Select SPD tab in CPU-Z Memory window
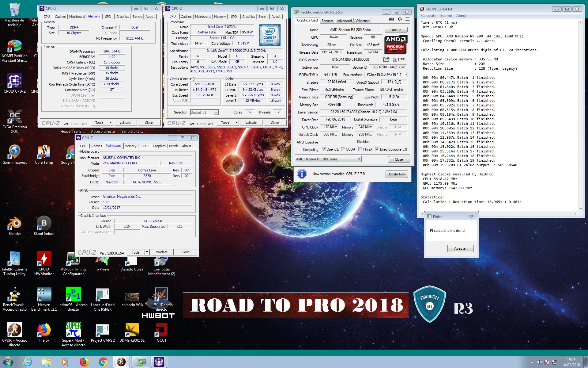 pyautogui.click(x=108, y=17)
